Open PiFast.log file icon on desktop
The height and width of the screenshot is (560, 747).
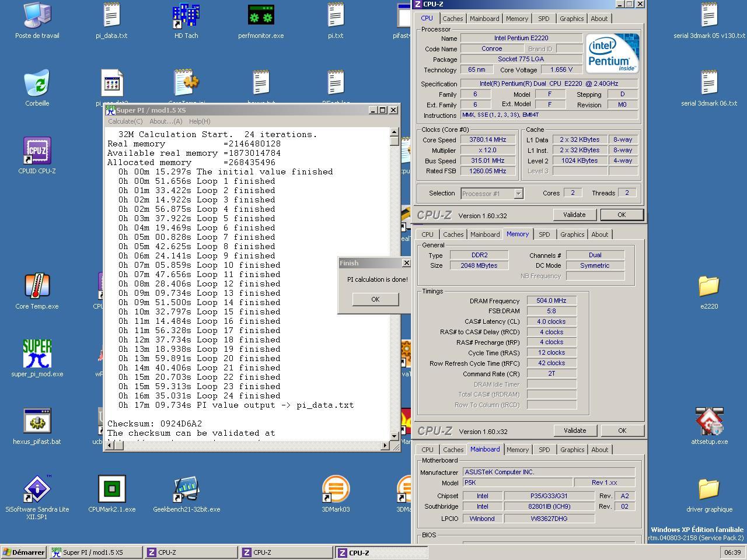point(336,86)
